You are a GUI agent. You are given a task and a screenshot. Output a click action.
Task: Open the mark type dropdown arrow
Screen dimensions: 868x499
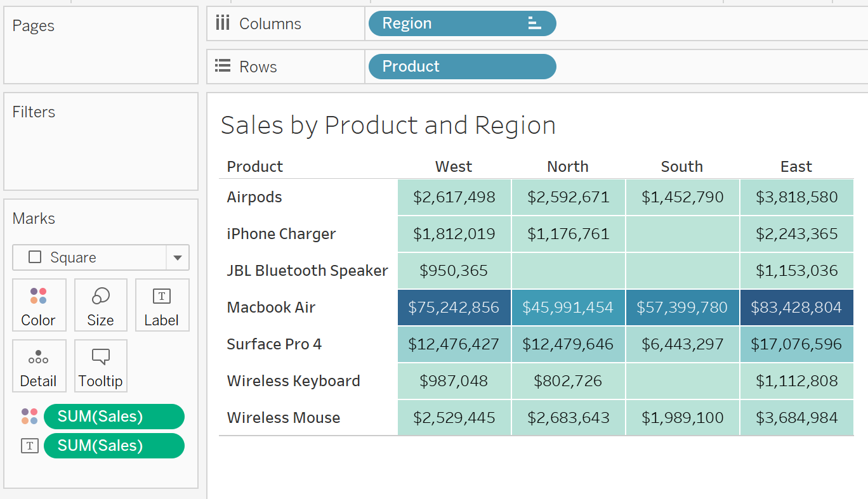(178, 257)
